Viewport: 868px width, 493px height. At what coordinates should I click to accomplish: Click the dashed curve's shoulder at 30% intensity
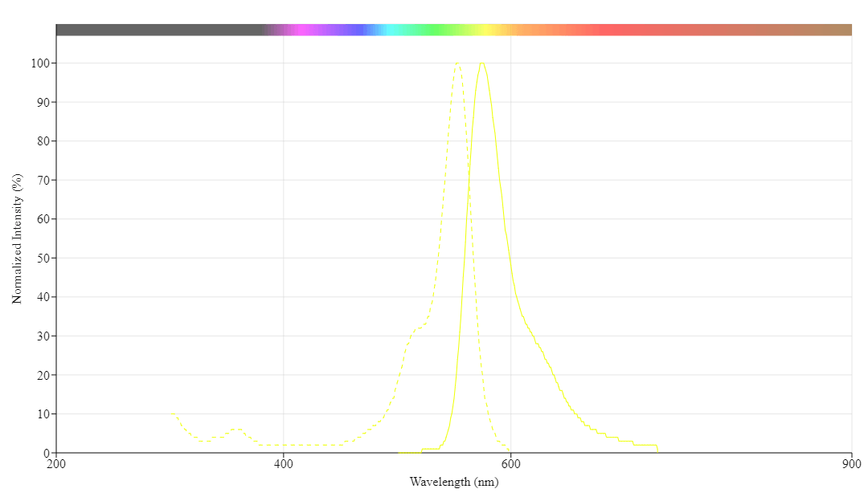pos(418,329)
